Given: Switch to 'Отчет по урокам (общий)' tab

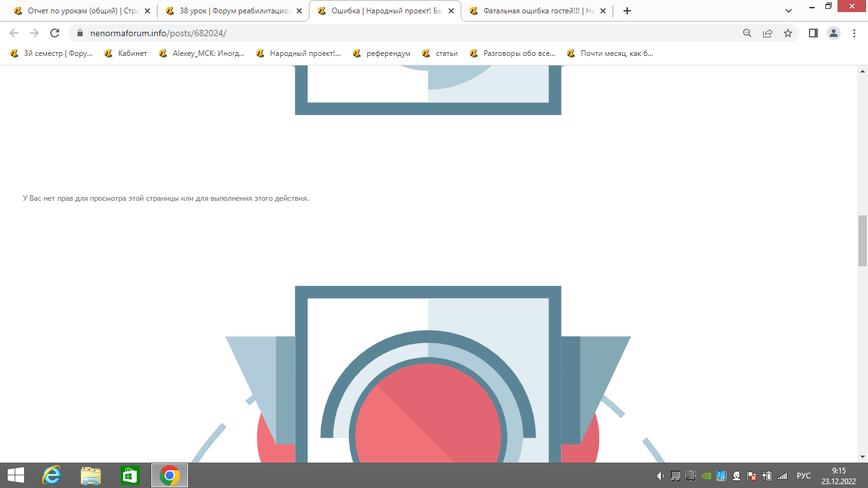Looking at the screenshot, I should click(82, 11).
